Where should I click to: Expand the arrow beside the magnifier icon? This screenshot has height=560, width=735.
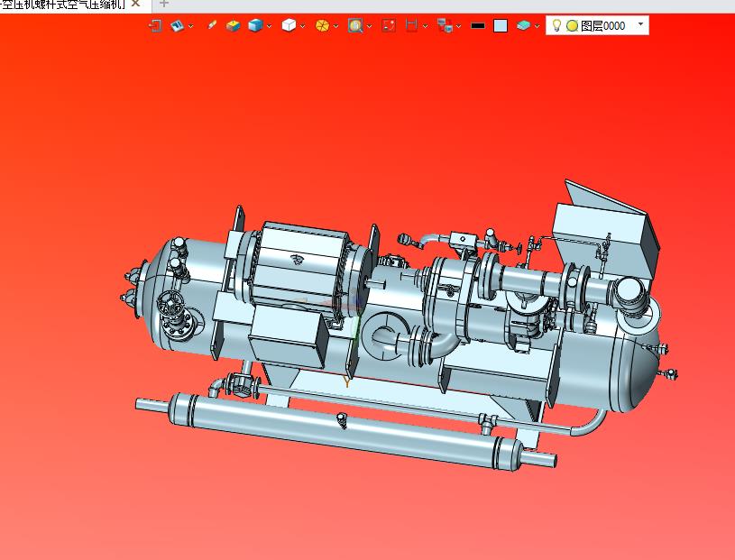tap(370, 26)
